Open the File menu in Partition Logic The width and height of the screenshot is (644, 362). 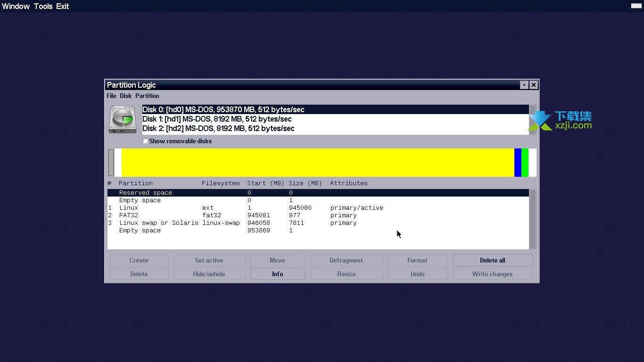pyautogui.click(x=111, y=96)
